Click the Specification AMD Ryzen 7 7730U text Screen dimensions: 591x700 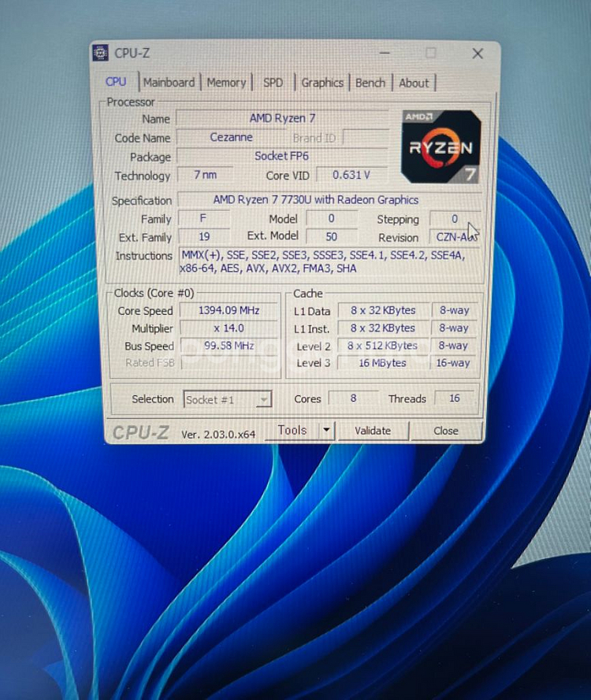[329, 199]
